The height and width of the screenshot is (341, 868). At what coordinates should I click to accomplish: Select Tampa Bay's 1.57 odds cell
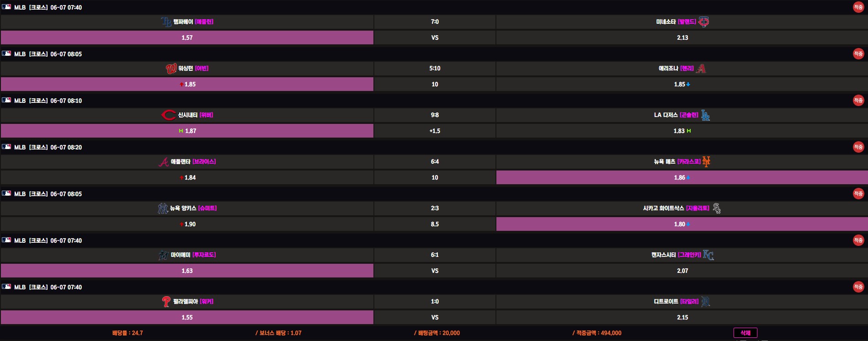[187, 37]
